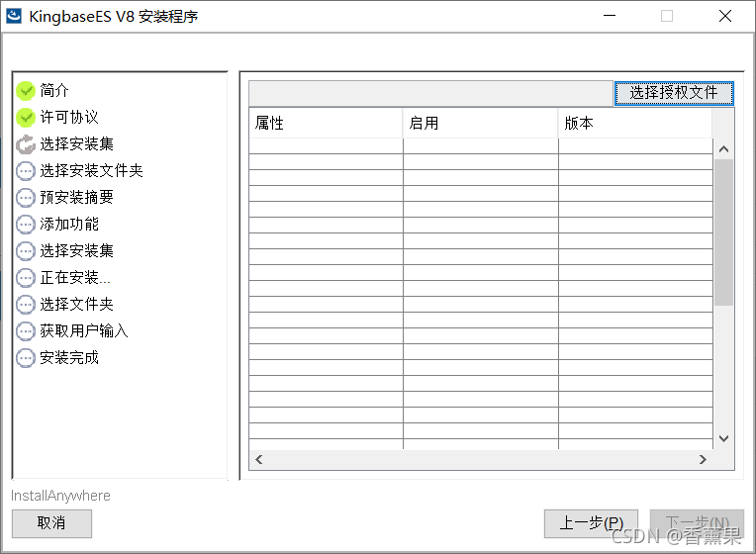Click the KingbaseES app icon in title bar
This screenshot has width=756, height=554.
14,16
